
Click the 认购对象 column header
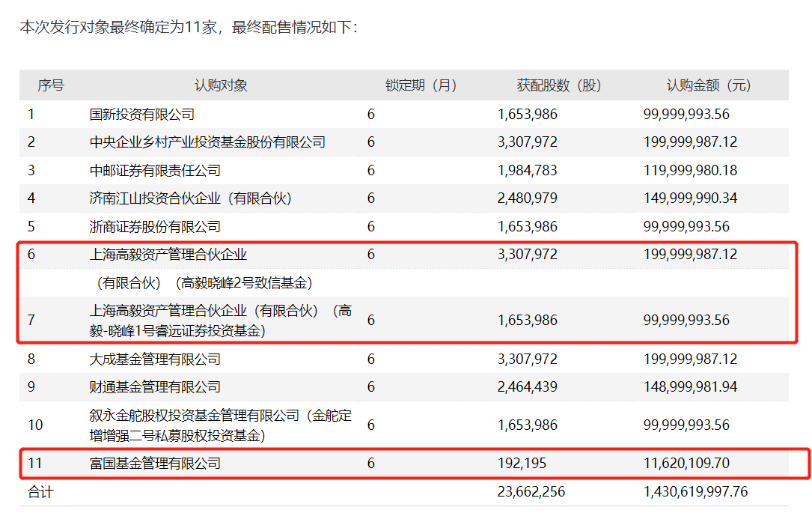click(x=221, y=85)
